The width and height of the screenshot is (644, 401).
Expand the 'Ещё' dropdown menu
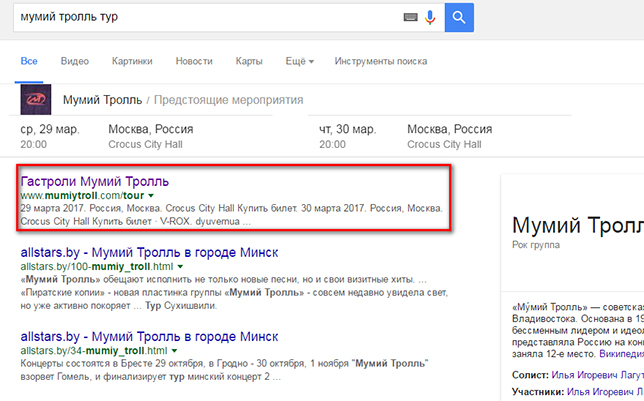(299, 61)
